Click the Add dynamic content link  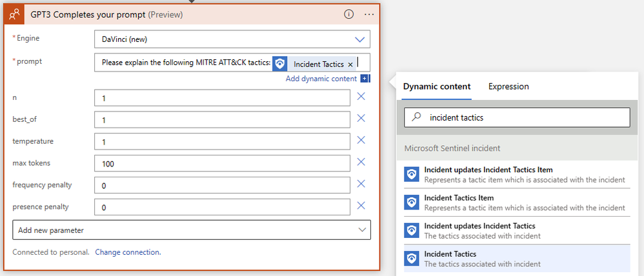click(x=321, y=79)
